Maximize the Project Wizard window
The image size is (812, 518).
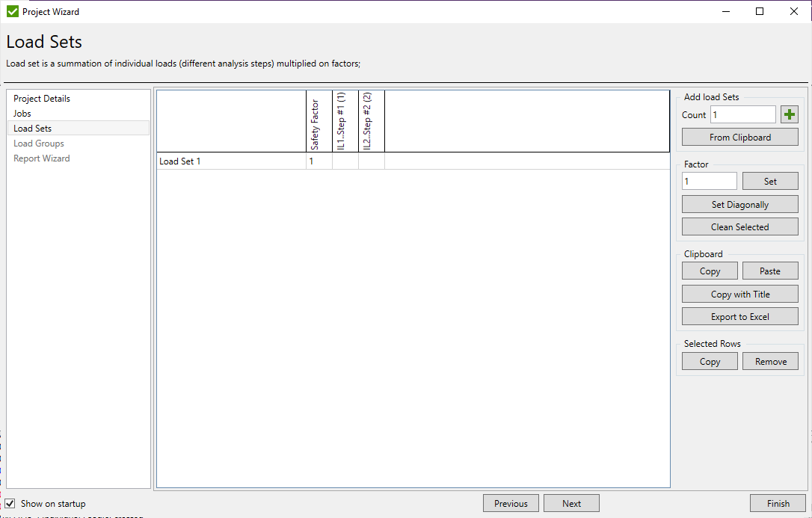pos(760,11)
